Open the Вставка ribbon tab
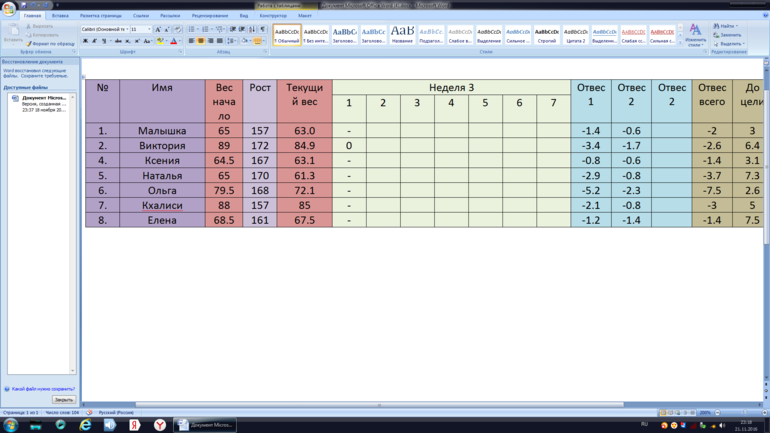Image resolution: width=770 pixels, height=433 pixels. click(60, 16)
